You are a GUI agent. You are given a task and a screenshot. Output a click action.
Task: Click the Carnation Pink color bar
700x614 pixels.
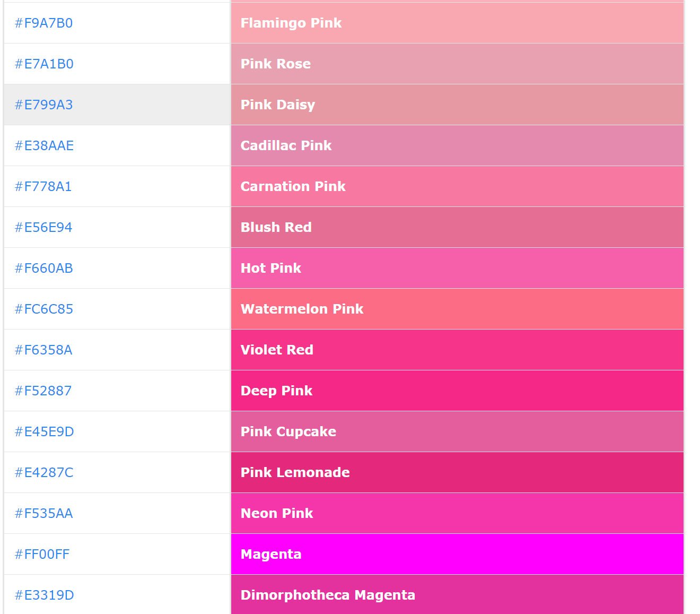[457, 186]
